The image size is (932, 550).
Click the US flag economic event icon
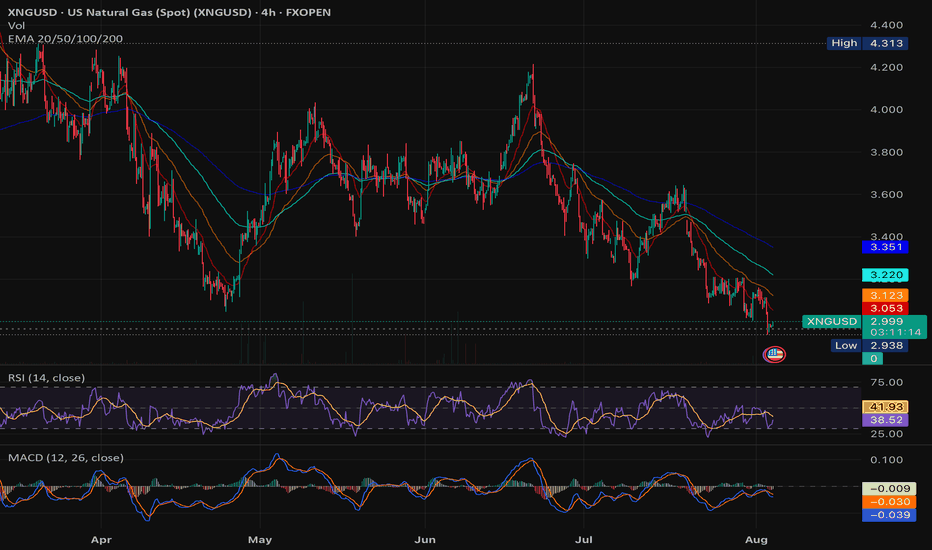click(x=774, y=355)
